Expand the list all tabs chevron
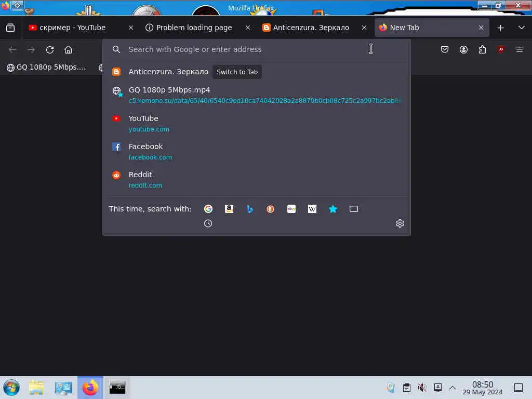Screen dimensions: 532x399 pyautogui.click(x=522, y=28)
